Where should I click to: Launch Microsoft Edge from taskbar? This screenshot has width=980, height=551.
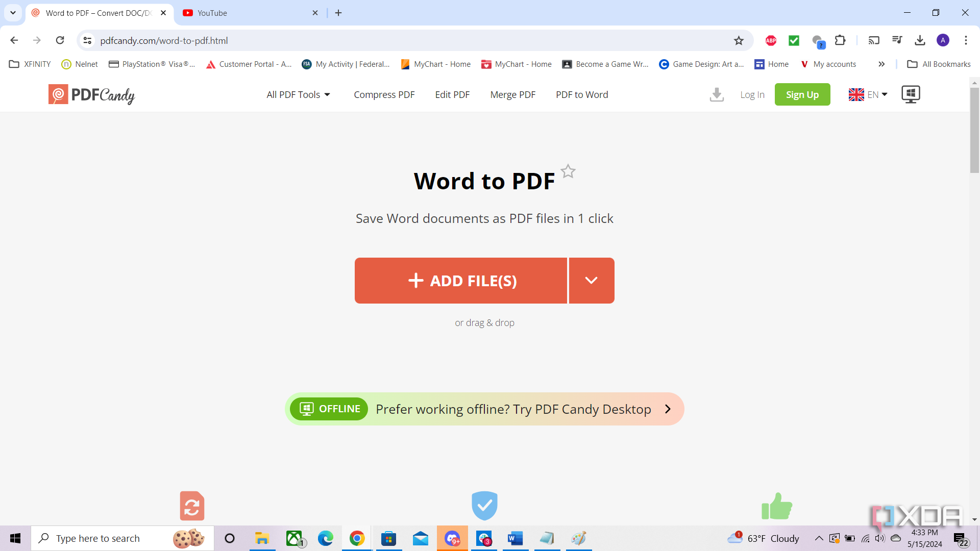coord(325,538)
